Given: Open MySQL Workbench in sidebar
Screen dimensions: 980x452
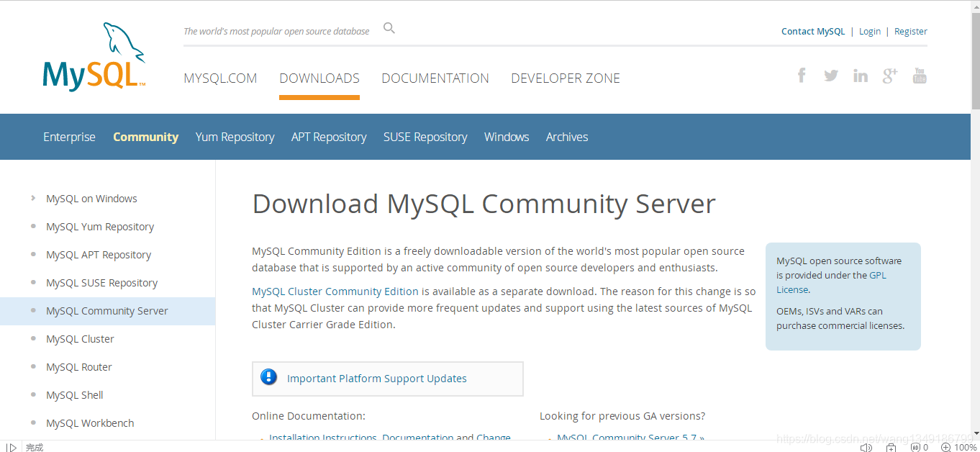Looking at the screenshot, I should click(90, 423).
